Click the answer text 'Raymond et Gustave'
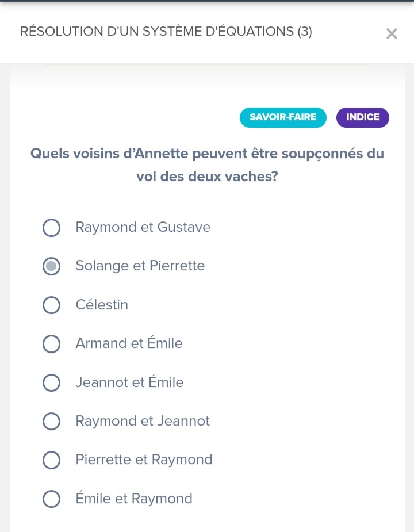The width and height of the screenshot is (414, 532). 143,227
